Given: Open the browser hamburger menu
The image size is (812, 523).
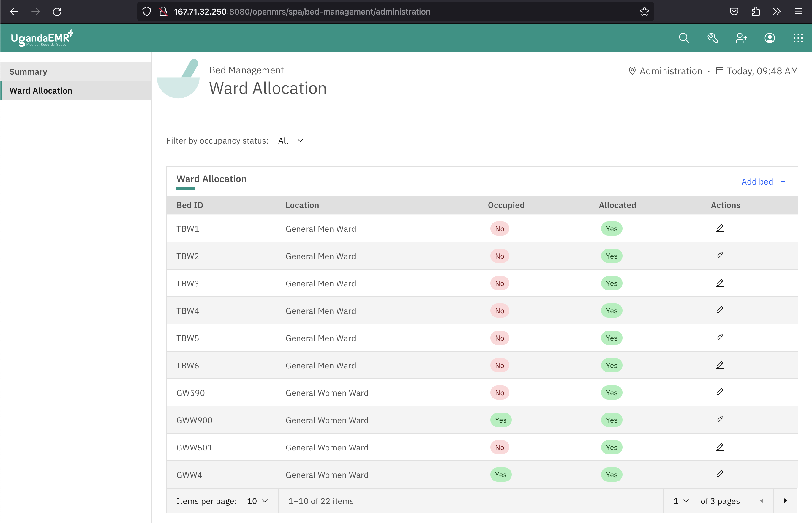Looking at the screenshot, I should click(x=798, y=12).
